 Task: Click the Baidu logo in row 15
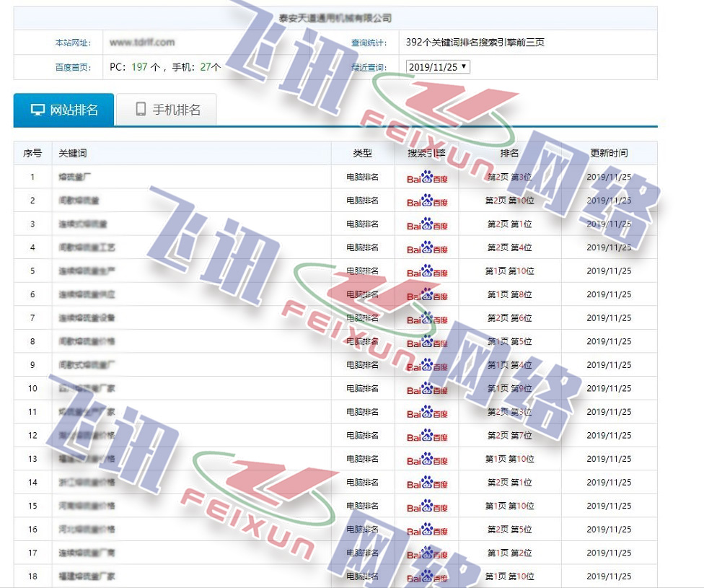point(427,506)
